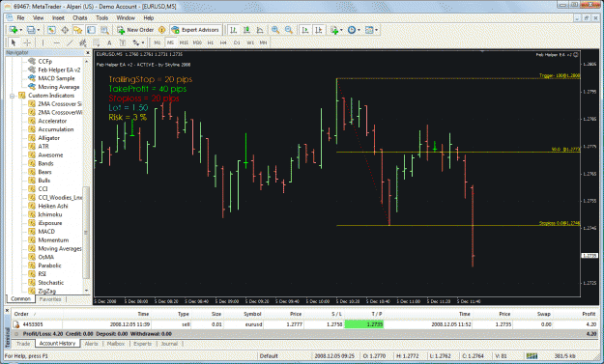The image size is (604, 364).
Task: Open the Tools menu
Action: coord(101,17)
